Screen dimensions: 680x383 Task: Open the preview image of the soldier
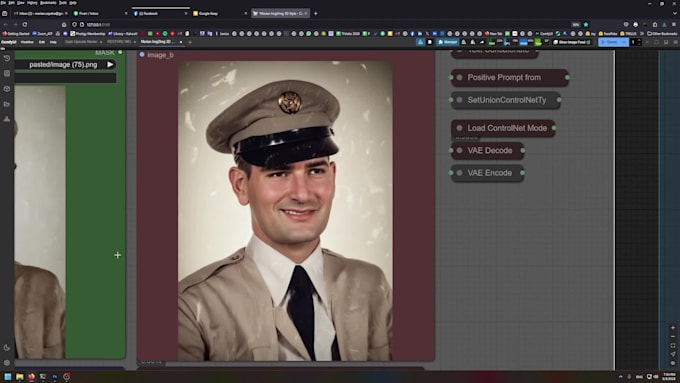point(285,211)
